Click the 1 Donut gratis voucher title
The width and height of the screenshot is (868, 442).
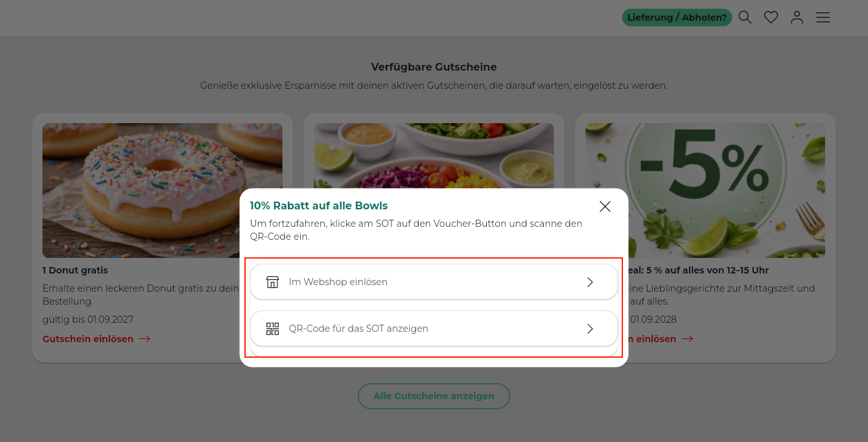[75, 270]
